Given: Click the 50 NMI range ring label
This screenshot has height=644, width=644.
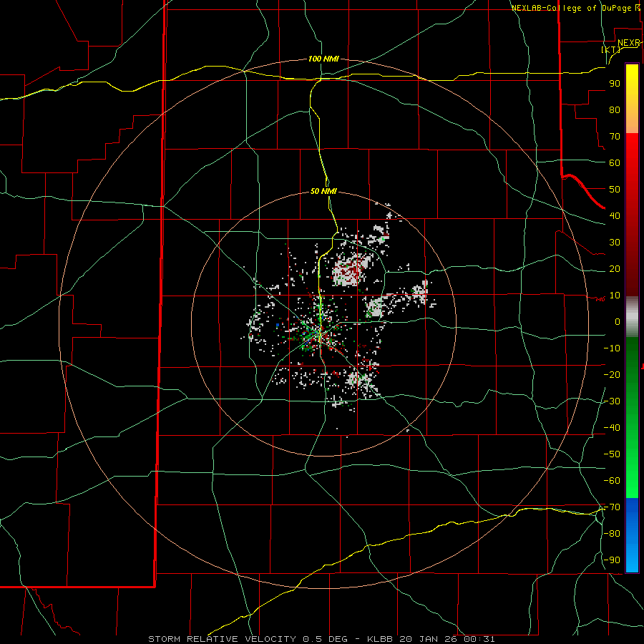Looking at the screenshot, I should click(x=323, y=191).
